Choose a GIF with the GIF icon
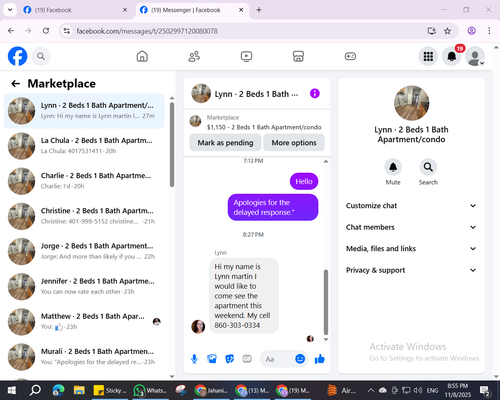Viewport: 500px width, 400px height. point(247,359)
